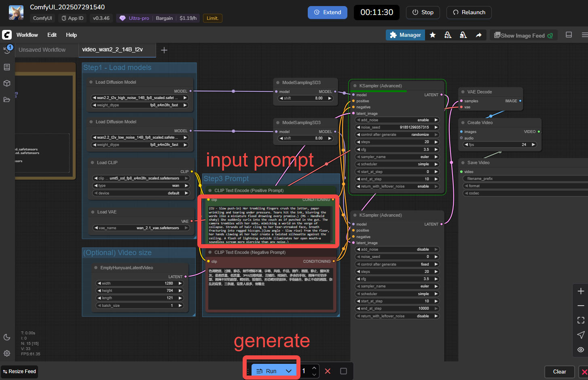Click the ComfyUI logo icon
Image resolution: width=588 pixels, height=380 pixels.
tap(7, 35)
